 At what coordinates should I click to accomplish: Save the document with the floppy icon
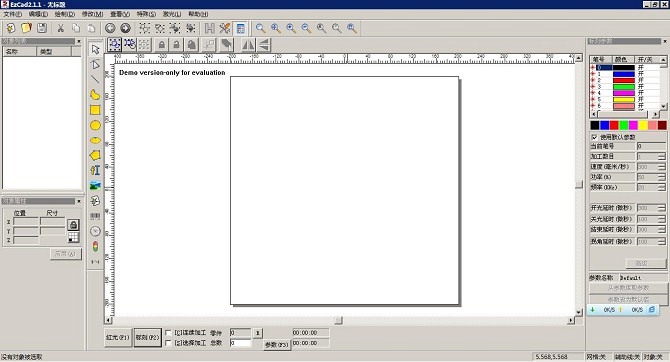(x=42, y=28)
